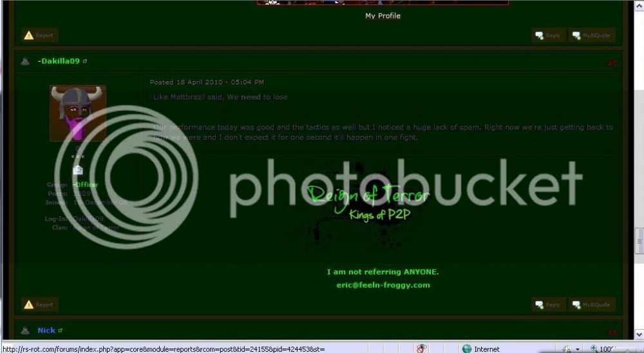The width and height of the screenshot is (644, 353).
Task: Open the -Dakilla09 username link
Action: [59, 61]
